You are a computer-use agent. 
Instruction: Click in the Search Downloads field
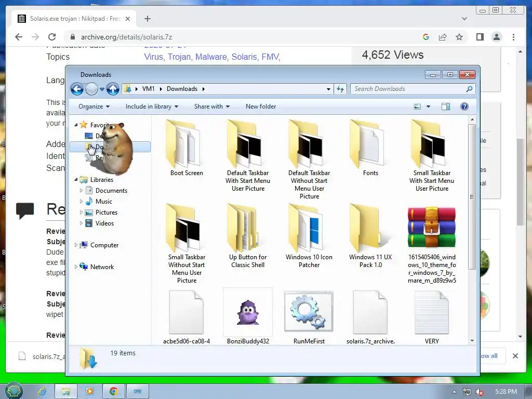[408, 89]
